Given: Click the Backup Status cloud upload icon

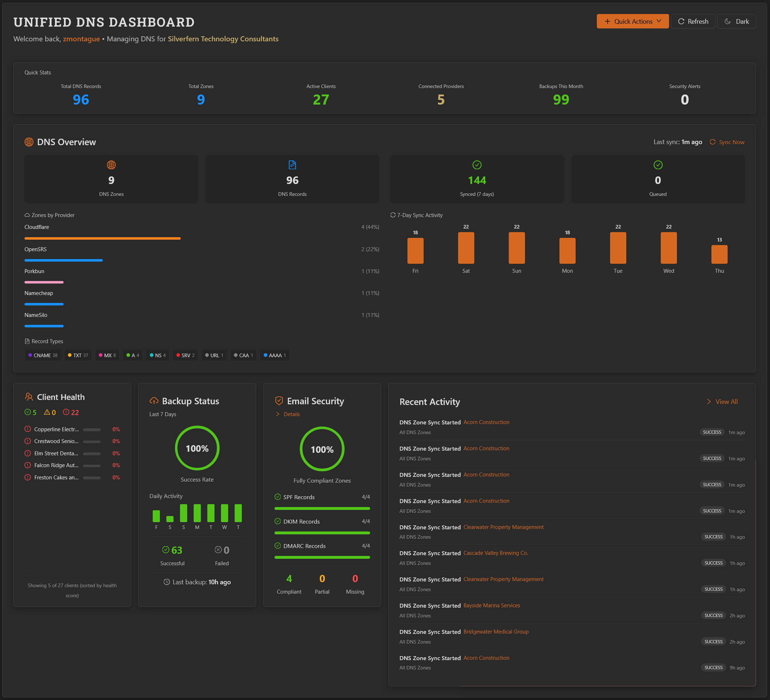Looking at the screenshot, I should (x=154, y=401).
